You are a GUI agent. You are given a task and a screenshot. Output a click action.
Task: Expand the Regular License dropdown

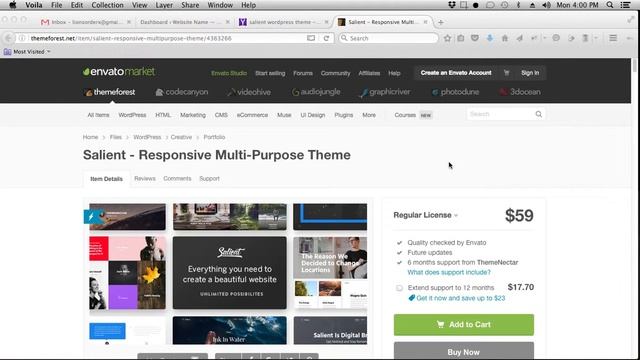click(425, 215)
